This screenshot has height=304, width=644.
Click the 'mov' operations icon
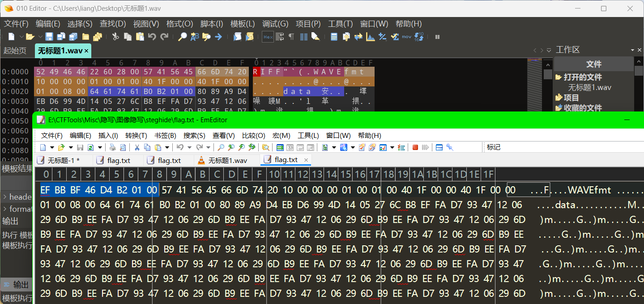click(x=406, y=37)
